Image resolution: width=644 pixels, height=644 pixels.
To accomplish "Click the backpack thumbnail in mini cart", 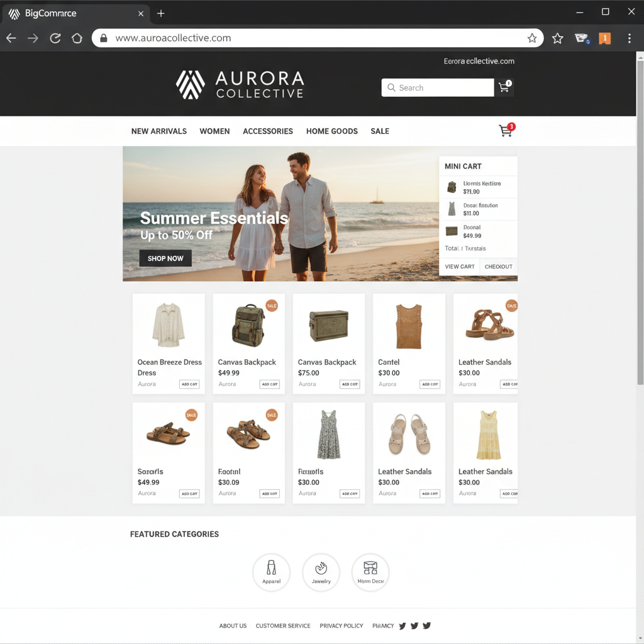I will tap(452, 187).
